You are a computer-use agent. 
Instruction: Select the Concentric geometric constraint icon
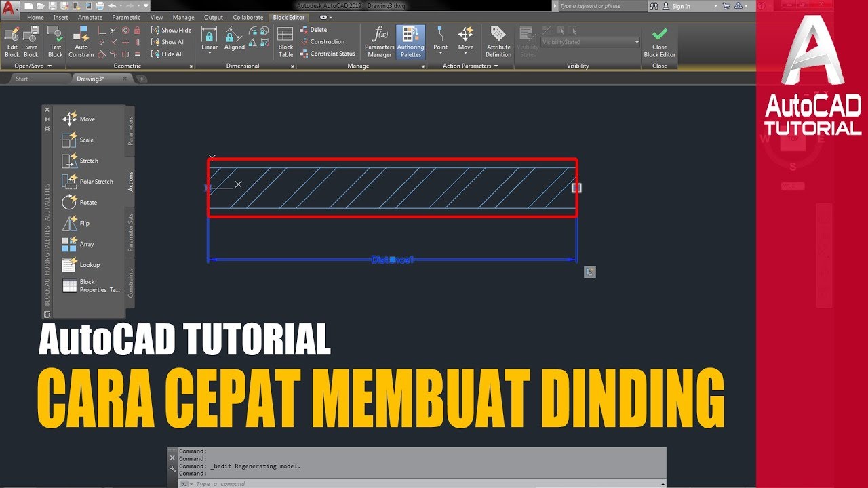[125, 30]
